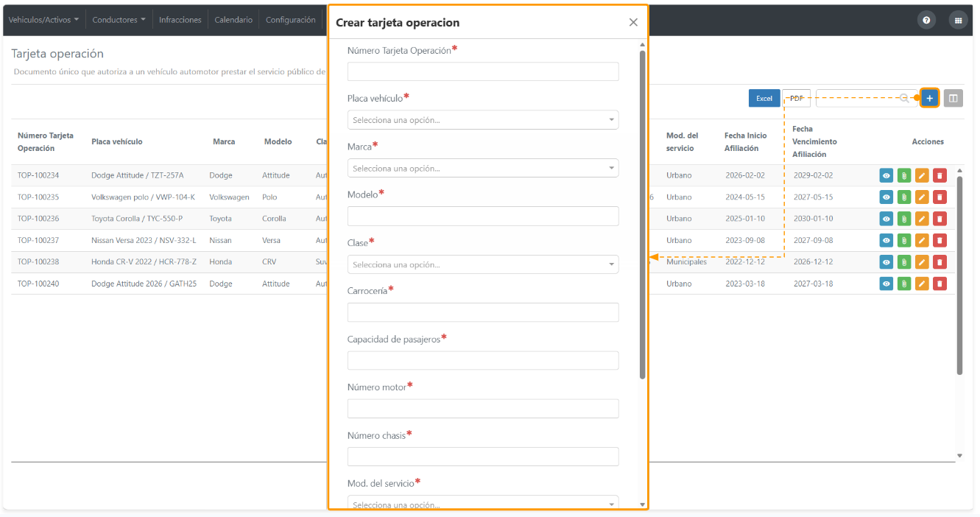The image size is (980, 517).
Task: Focus the Capacidad de pasajeros field
Action: 483,360
